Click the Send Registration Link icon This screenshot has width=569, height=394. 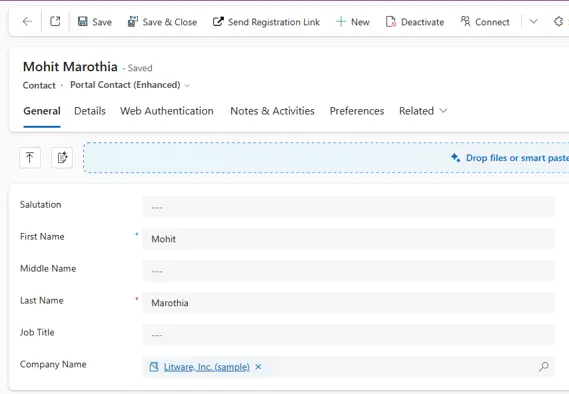[218, 22]
